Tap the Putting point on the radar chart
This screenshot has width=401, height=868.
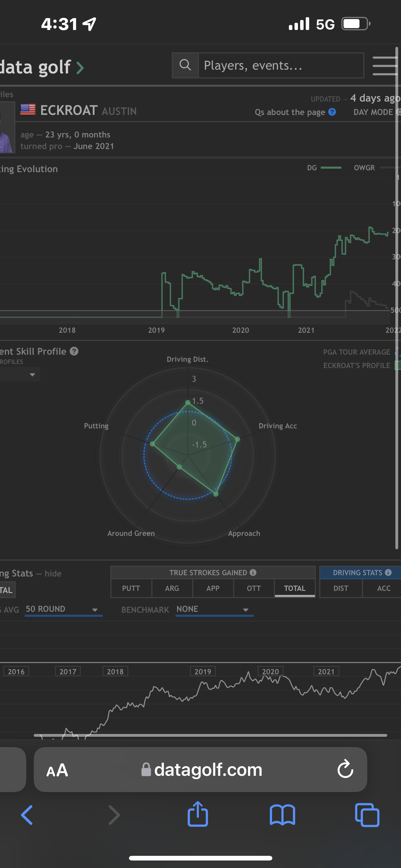click(x=152, y=444)
